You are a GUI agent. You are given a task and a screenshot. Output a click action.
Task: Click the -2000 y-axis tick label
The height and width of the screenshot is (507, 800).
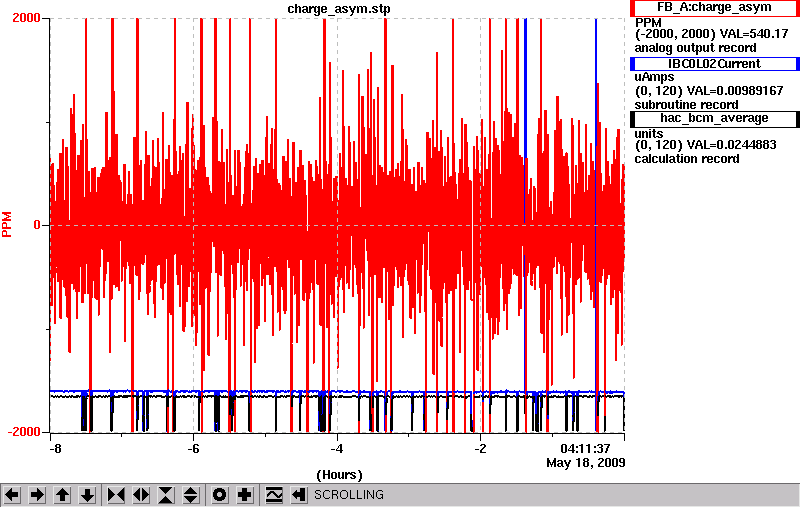click(x=24, y=432)
